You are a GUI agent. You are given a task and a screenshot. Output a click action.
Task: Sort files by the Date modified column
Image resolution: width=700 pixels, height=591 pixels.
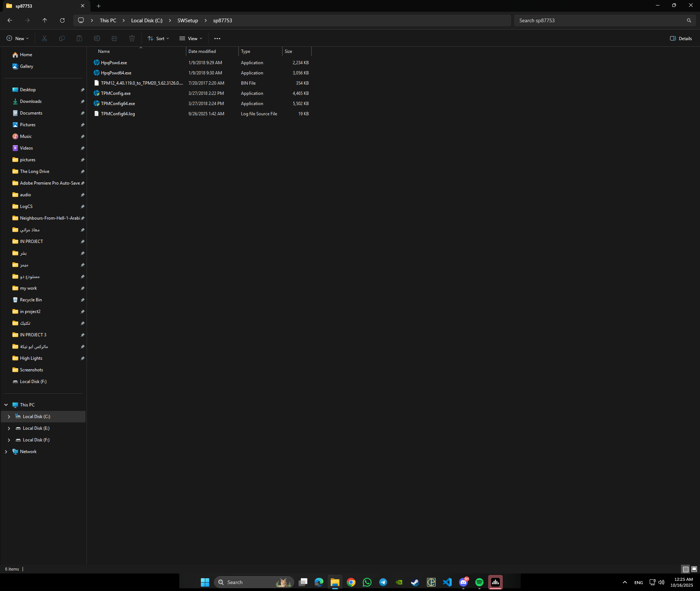coord(202,51)
